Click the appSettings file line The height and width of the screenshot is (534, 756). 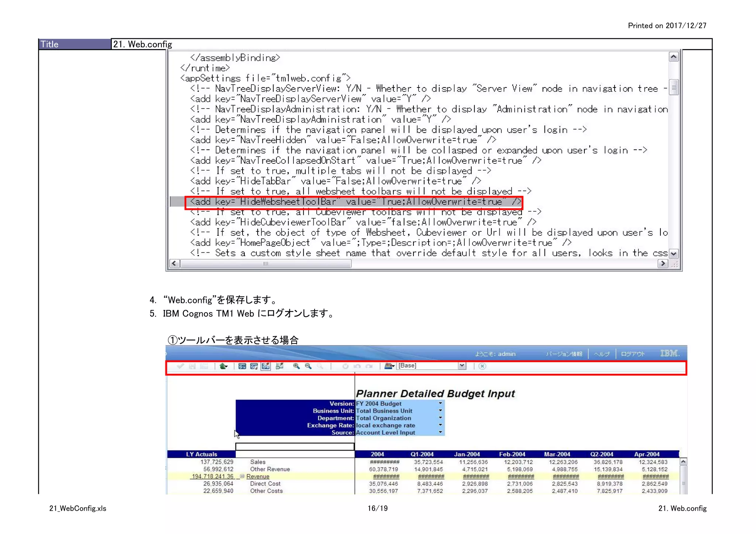(x=265, y=78)
